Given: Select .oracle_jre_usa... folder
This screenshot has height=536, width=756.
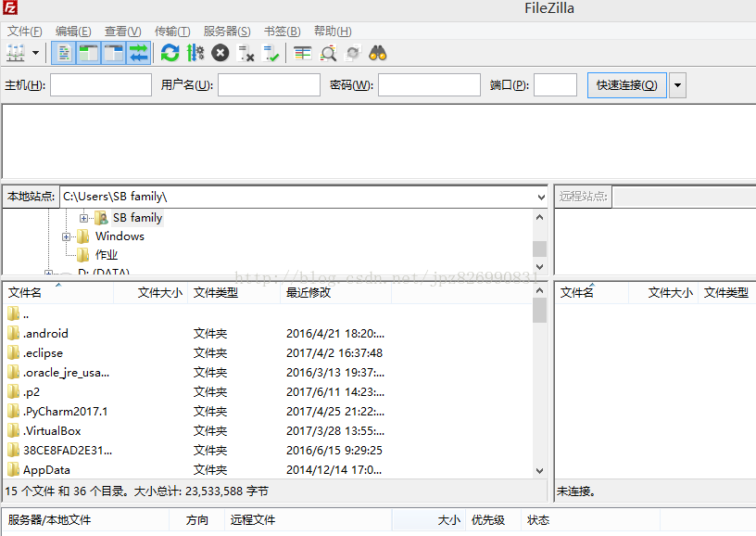Looking at the screenshot, I should tap(268, 373).
